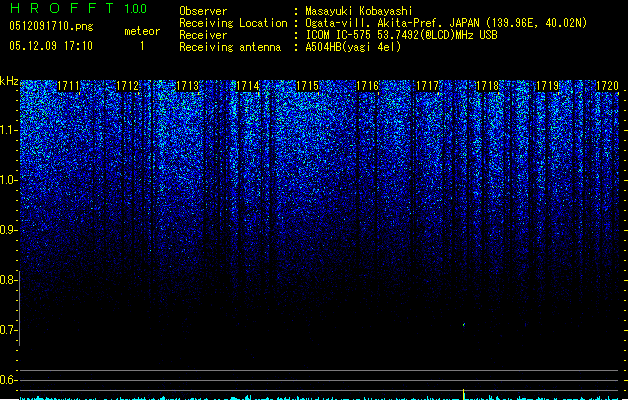
Task: Click the HROFFT 1.0.0 title text
Action: coord(79,8)
